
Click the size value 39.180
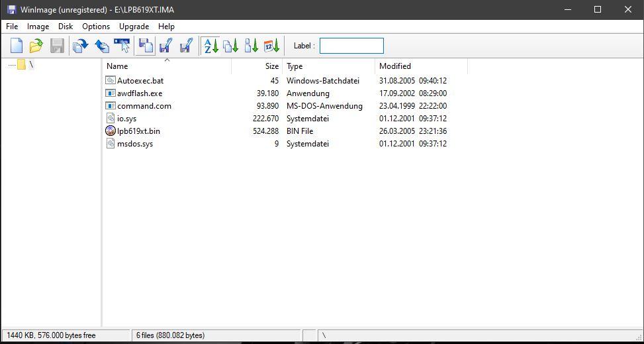(268, 93)
